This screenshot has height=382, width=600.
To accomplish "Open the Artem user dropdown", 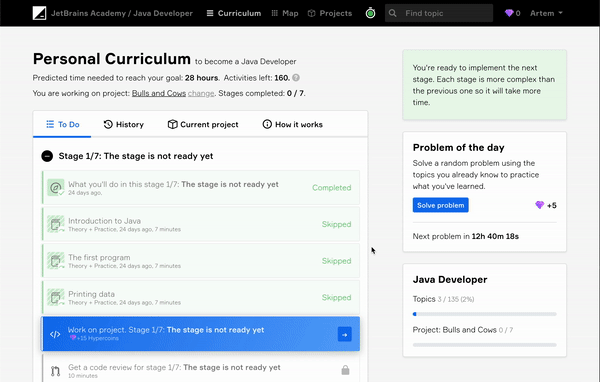I will tap(546, 13).
